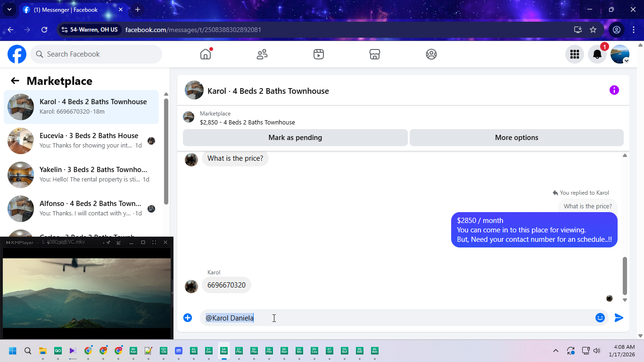Open the emoji picker
Screen dimensions: 644x362
600,318
